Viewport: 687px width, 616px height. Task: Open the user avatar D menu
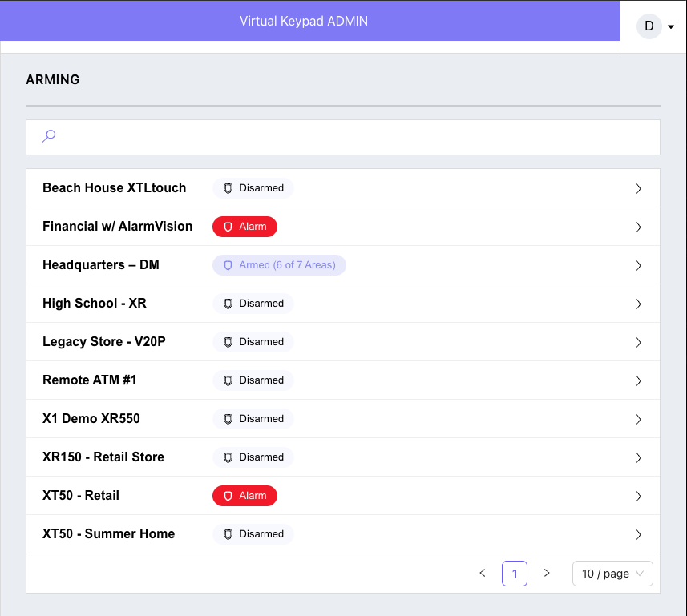coord(649,26)
